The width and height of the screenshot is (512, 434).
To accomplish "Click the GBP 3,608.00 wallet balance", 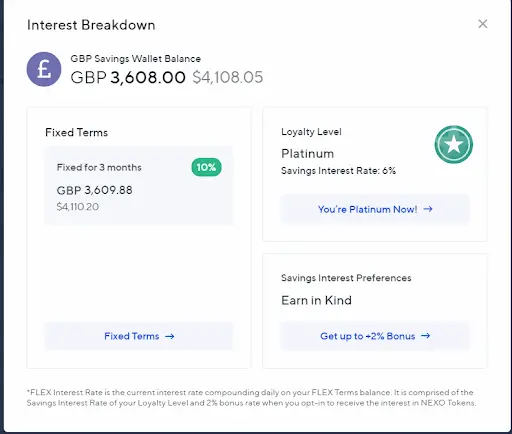I will (x=128, y=77).
